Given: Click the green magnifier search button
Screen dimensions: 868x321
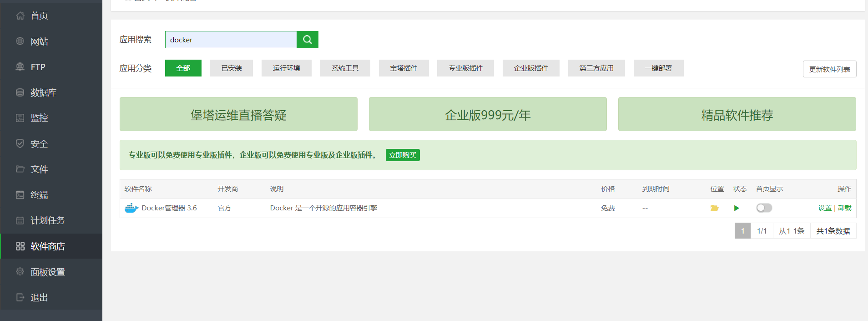Looking at the screenshot, I should click(x=308, y=40).
